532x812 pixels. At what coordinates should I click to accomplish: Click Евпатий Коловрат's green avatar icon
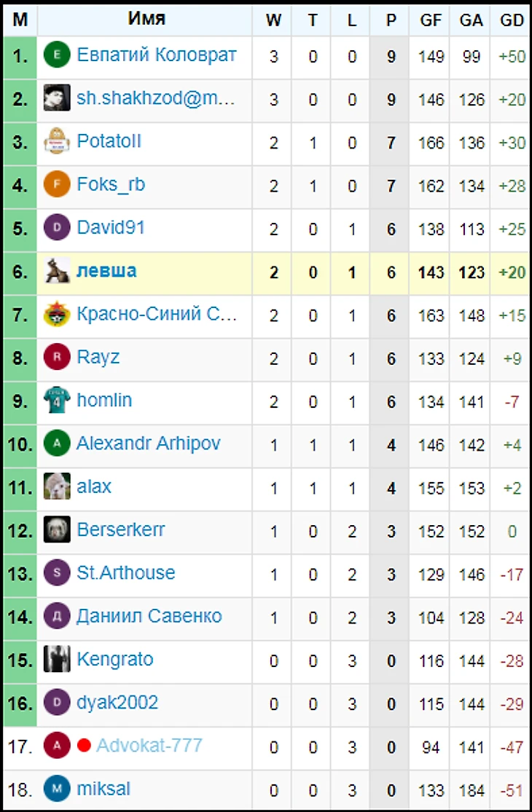(x=57, y=55)
